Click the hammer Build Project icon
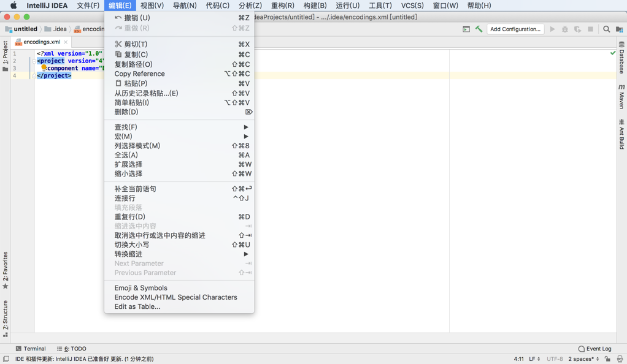Viewport: 627px width, 364px height. (479, 29)
